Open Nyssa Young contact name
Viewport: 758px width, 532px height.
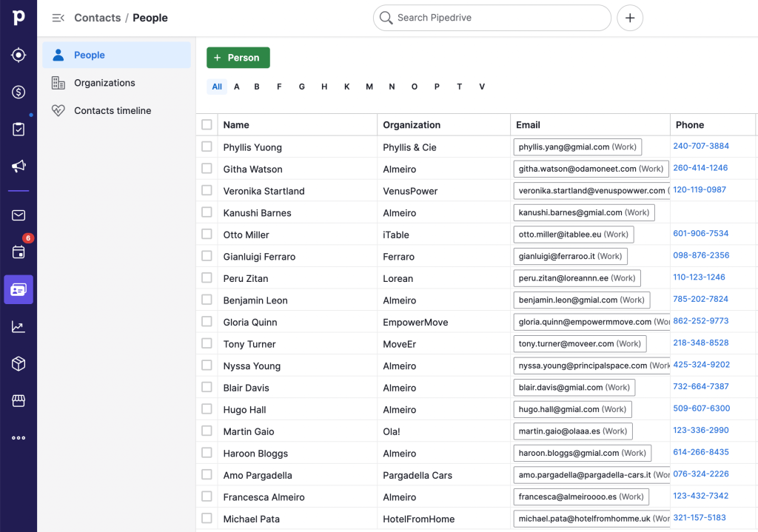252,366
